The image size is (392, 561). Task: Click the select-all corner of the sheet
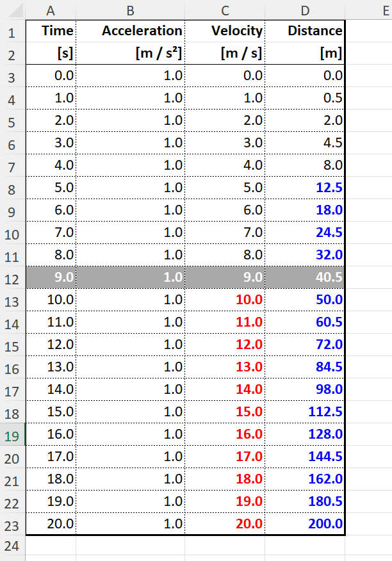pyautogui.click(x=13, y=10)
